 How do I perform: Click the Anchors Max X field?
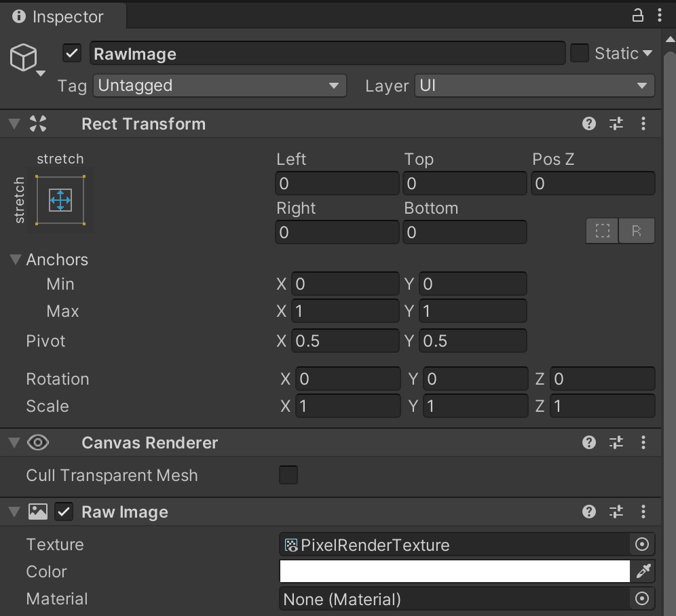click(345, 311)
